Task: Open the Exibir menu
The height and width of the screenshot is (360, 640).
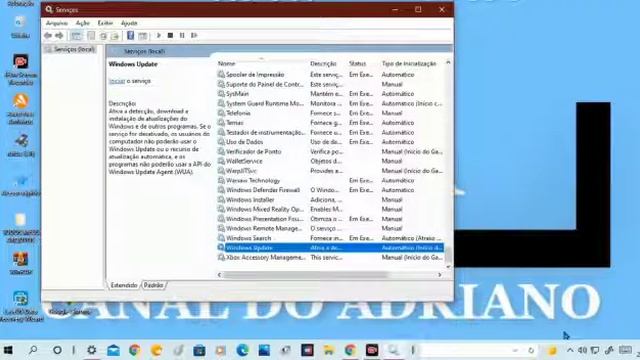Action: pos(105,23)
